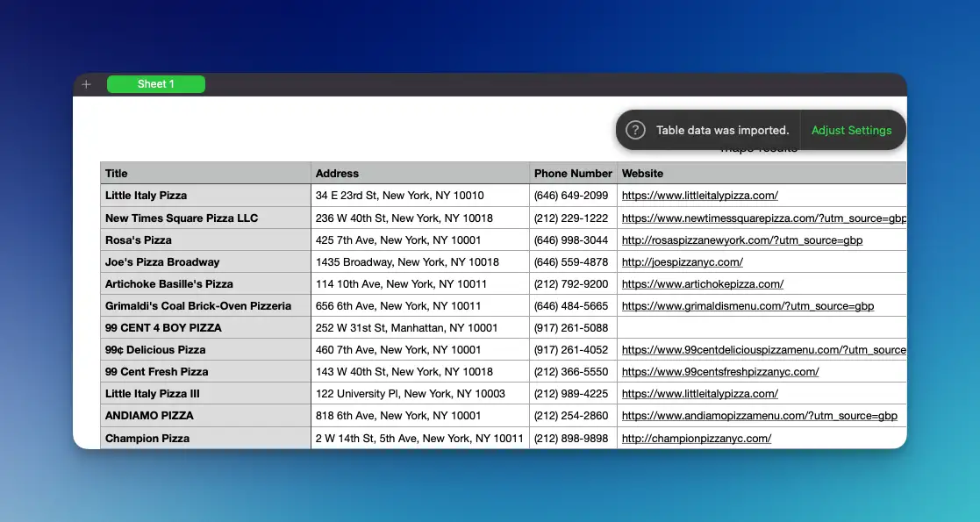Select the 'Champion Pizza' cell
Screen dimensions: 980x522
(x=205, y=439)
